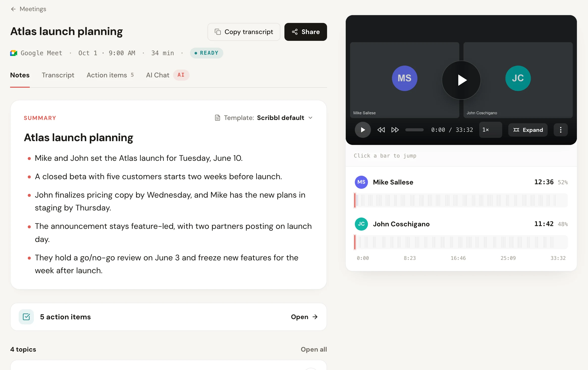This screenshot has width=588, height=370.
Task: Go back to Meetings via arrow icon
Action: (13, 9)
